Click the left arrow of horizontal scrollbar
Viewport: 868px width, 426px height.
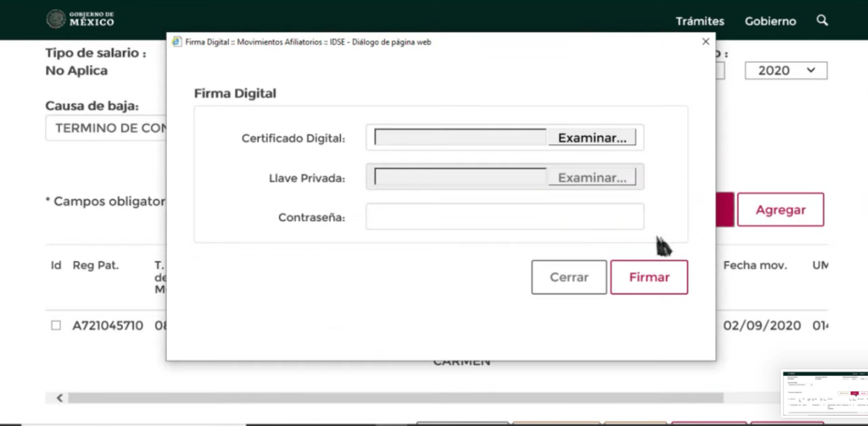pyautogui.click(x=59, y=398)
